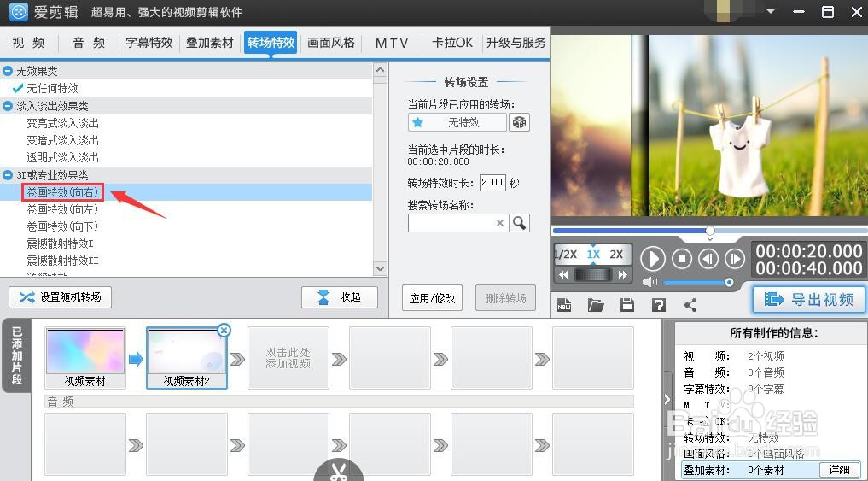Image resolution: width=868 pixels, height=481 pixels.
Task: Click the preview progress slider handle
Action: click(x=710, y=231)
